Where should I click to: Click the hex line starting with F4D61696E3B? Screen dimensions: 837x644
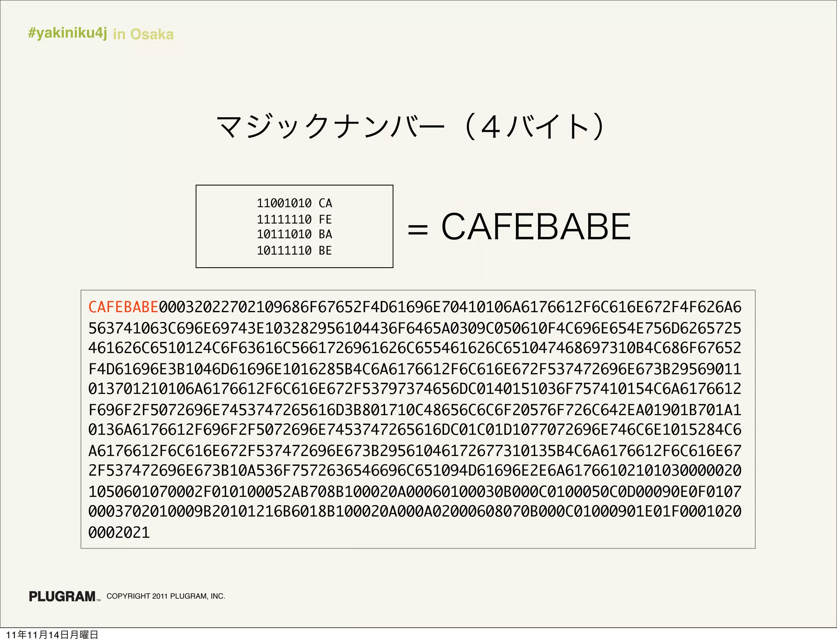tap(414, 369)
